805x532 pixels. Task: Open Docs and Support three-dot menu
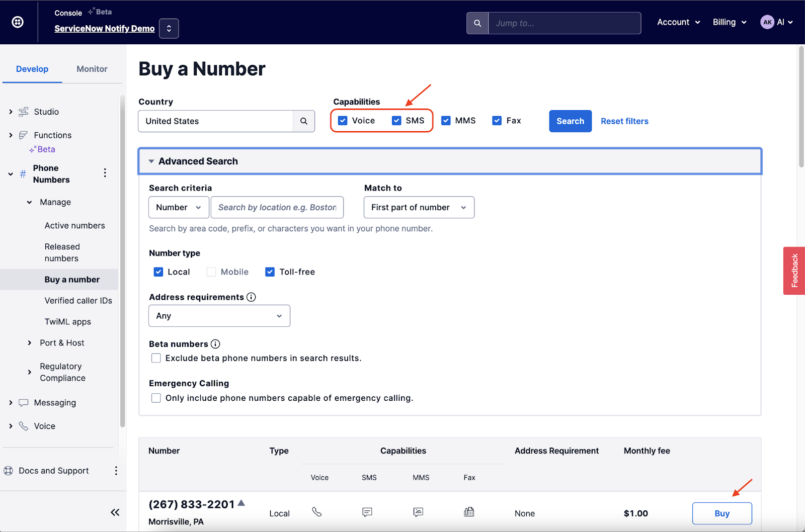pos(116,471)
